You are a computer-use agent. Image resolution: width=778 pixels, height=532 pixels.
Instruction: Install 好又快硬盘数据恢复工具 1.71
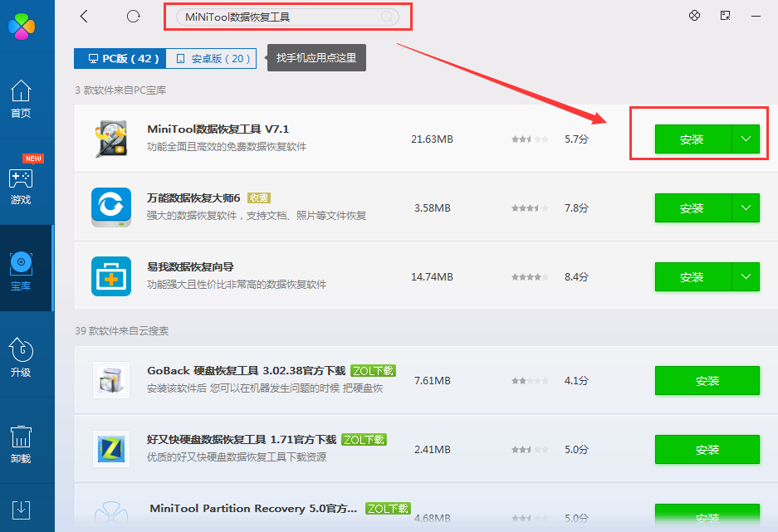[707, 450]
